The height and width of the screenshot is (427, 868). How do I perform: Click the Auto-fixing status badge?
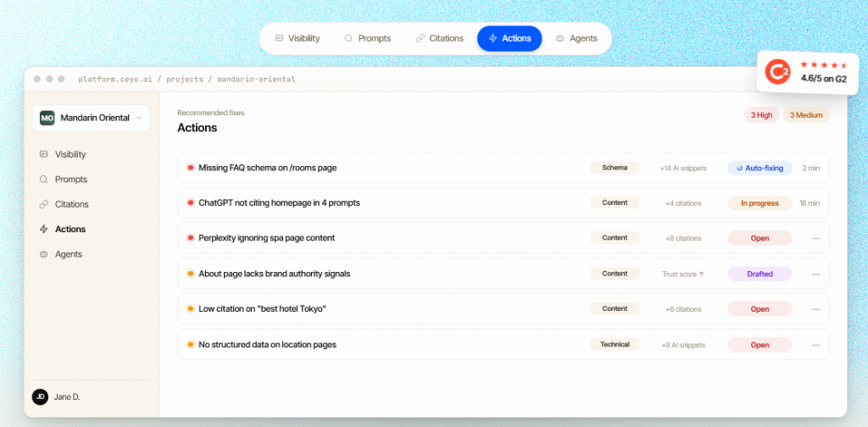759,168
